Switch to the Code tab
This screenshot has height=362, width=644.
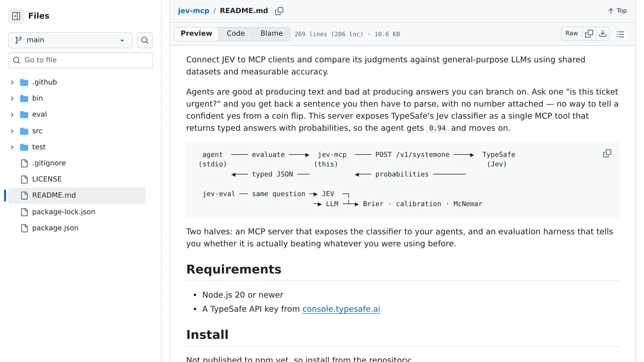[x=235, y=34]
